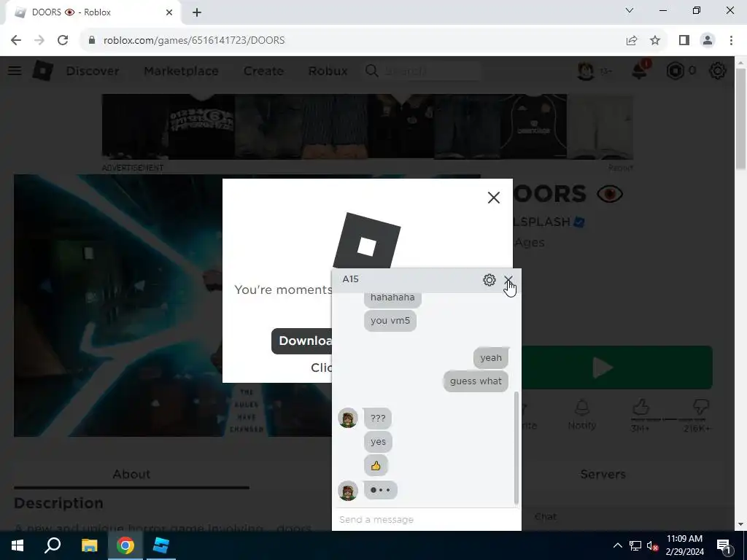Click the Roblox logo in navbar
The height and width of the screenshot is (560, 747).
43,71
